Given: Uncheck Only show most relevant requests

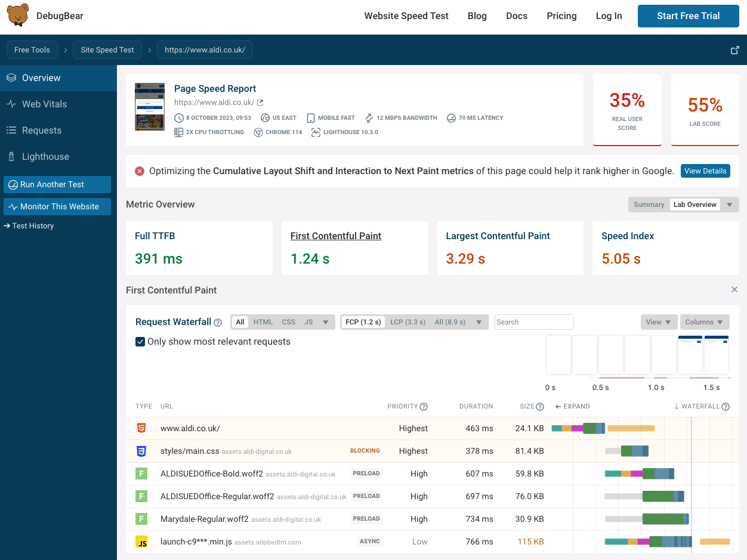Looking at the screenshot, I should [x=140, y=342].
